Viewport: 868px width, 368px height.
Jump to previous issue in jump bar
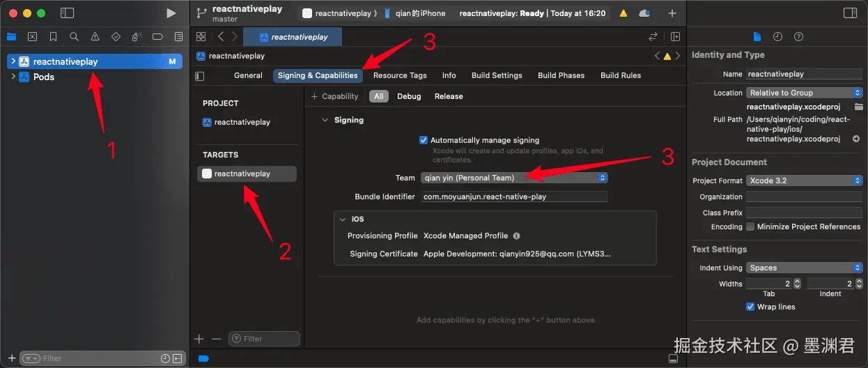(657, 56)
